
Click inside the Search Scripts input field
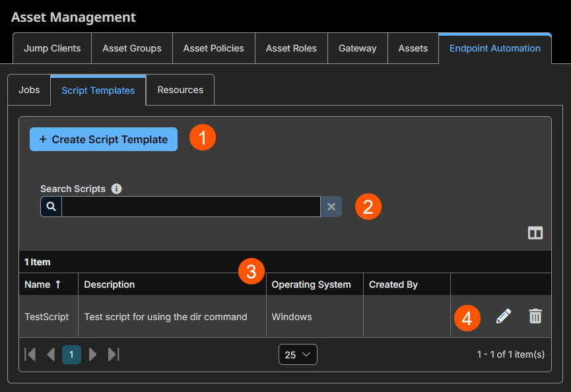191,207
